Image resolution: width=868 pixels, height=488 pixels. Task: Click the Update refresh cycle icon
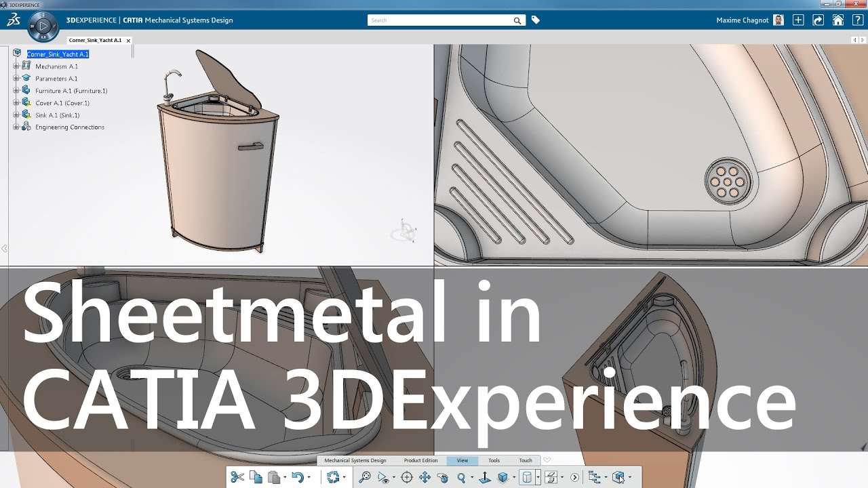[x=333, y=477]
